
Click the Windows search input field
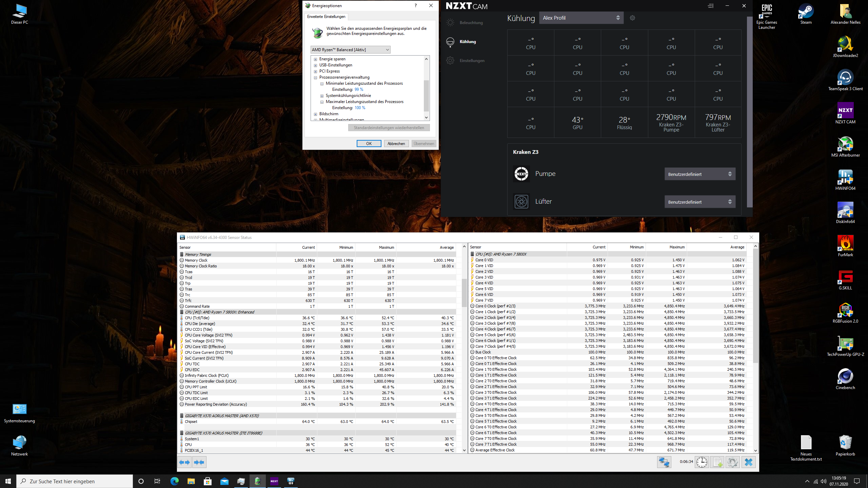[75, 481]
